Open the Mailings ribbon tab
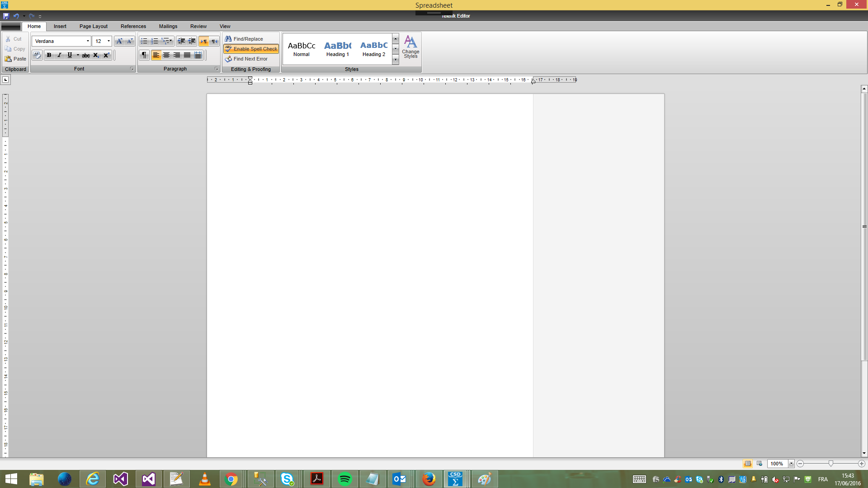The height and width of the screenshot is (488, 868). tap(168, 26)
